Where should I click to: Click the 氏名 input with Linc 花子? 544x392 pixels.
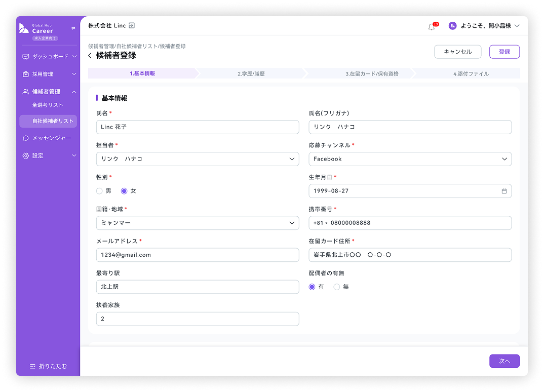pyautogui.click(x=198, y=127)
